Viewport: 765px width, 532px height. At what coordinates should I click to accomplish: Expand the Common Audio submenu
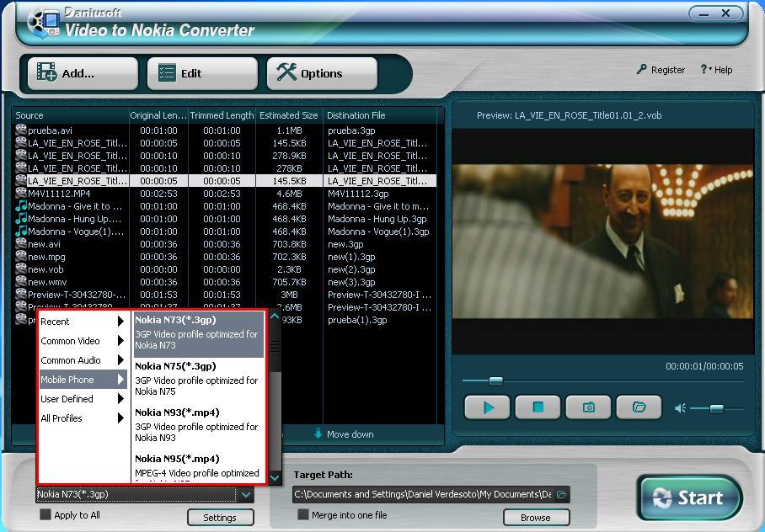tap(83, 360)
